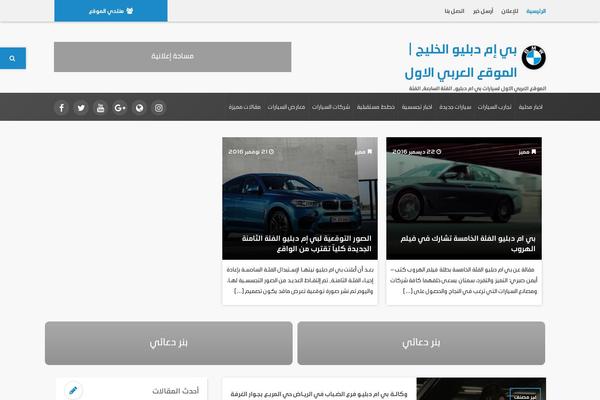Open article title الصور التوقعية للفئة الثامنة

pos(307,243)
